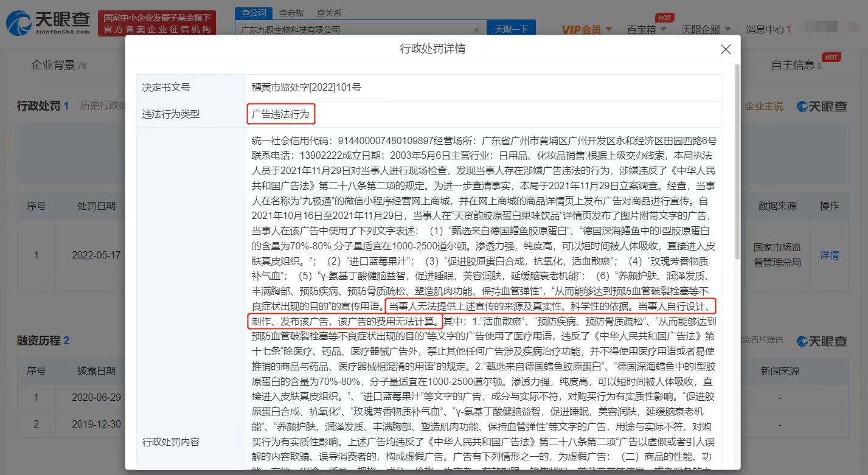Click the 国家中小企业发展子基金 red banner

coord(157,23)
